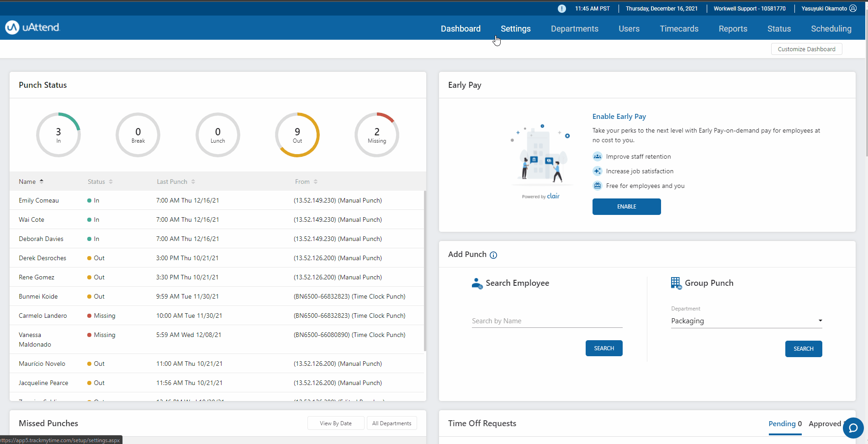868x444 pixels.
Task: Open the View By Date selector
Action: point(336,423)
